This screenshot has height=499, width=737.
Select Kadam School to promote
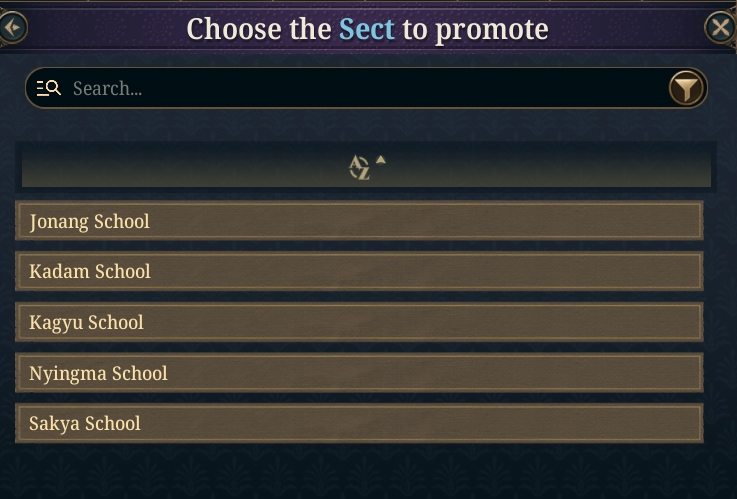pyautogui.click(x=360, y=271)
